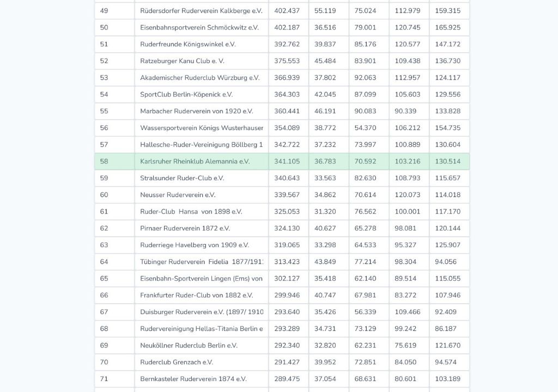Click Rudervereinigung Hellas-Titania Berlin name
The height and width of the screenshot is (392, 558).
pyautogui.click(x=202, y=328)
